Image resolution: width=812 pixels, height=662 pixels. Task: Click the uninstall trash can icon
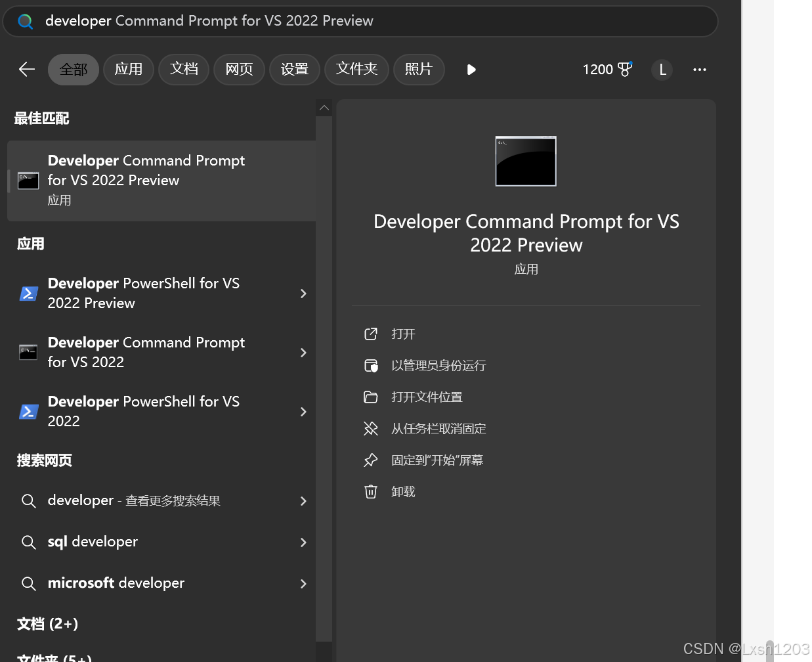coord(371,491)
